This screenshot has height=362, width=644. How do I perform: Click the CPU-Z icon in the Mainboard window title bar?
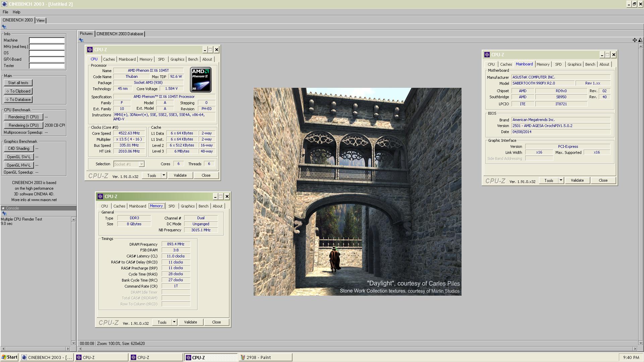tap(487, 55)
